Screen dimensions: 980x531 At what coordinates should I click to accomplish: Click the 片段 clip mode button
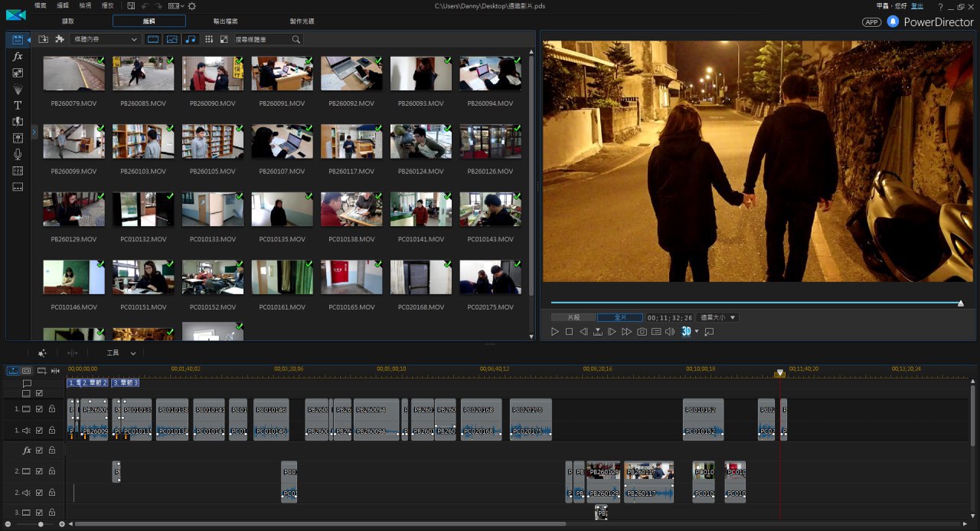(573, 317)
